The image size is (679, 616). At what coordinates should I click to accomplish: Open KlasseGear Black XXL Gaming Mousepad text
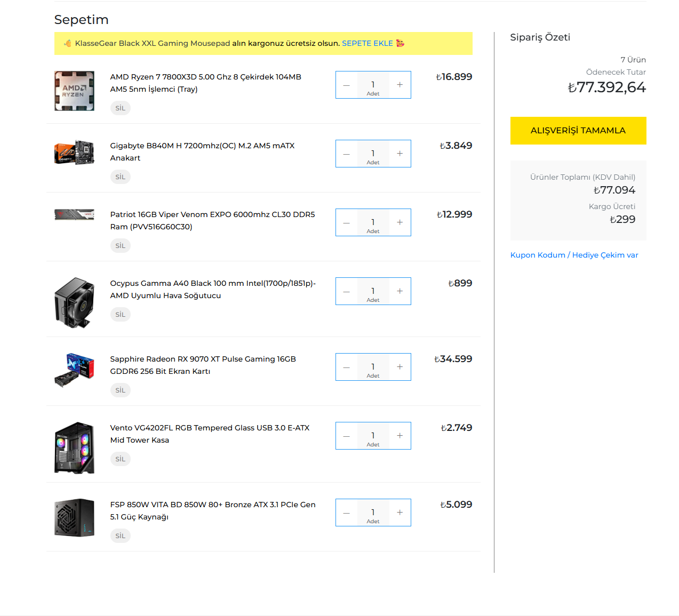tap(153, 43)
